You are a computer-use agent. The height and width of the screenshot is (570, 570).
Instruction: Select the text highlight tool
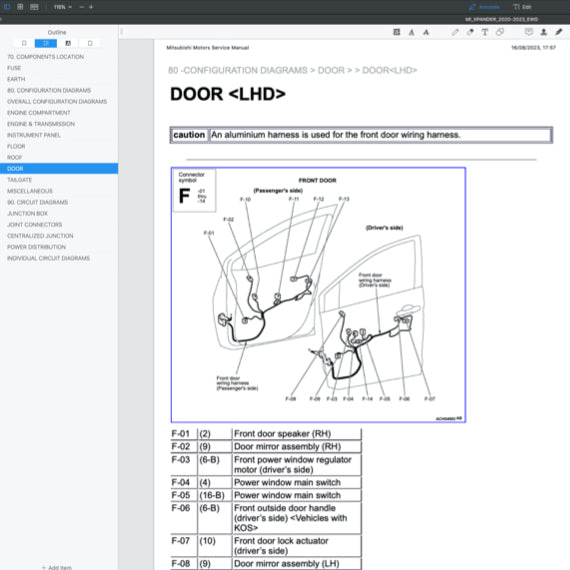(x=397, y=32)
